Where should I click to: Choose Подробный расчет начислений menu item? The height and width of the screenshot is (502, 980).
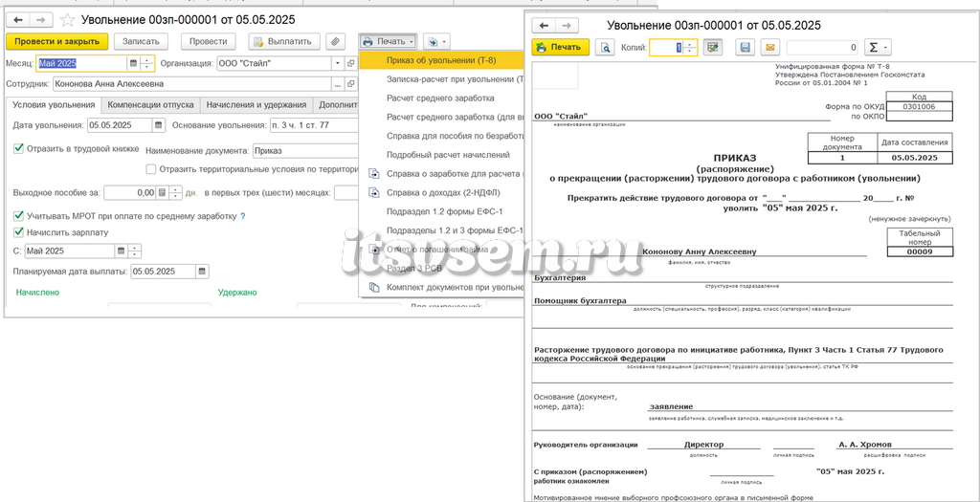tap(441, 155)
